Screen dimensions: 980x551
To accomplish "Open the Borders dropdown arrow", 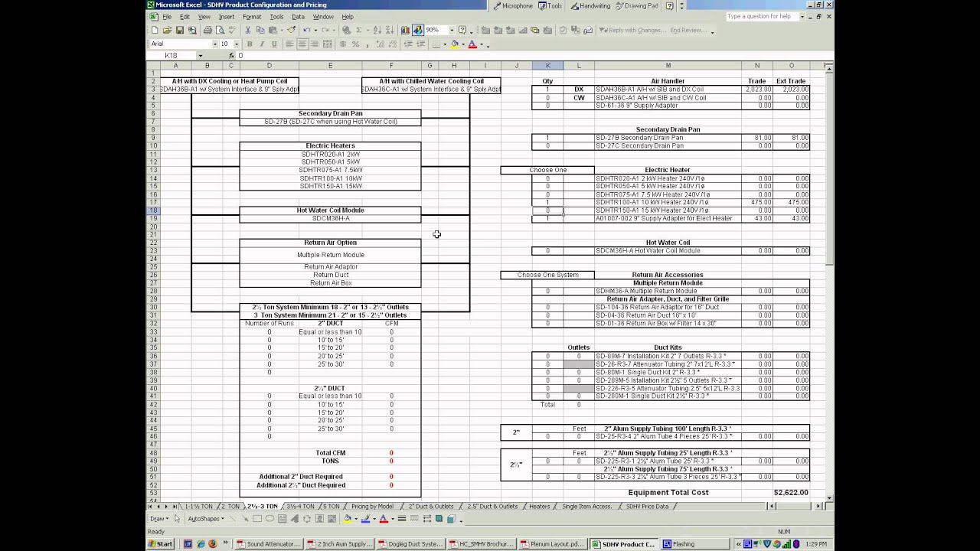I will click(445, 44).
